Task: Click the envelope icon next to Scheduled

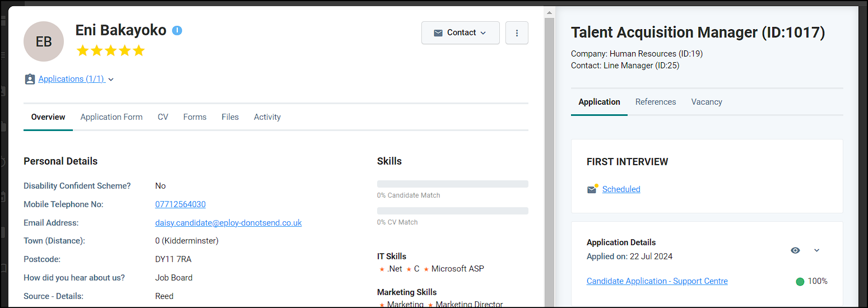Action: [x=592, y=189]
